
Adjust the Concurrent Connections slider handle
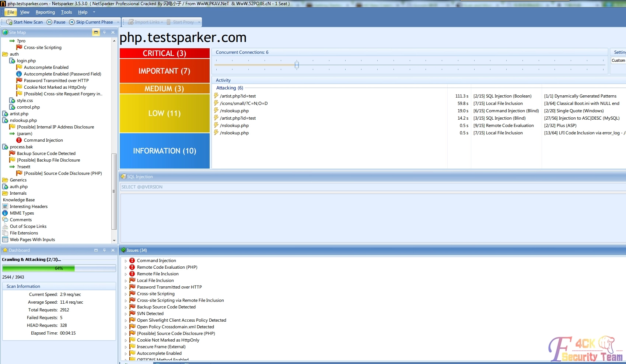point(297,65)
